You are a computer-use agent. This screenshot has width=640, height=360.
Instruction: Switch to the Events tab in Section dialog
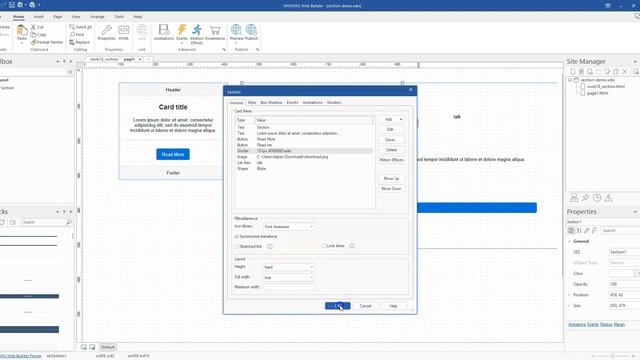pos(292,102)
